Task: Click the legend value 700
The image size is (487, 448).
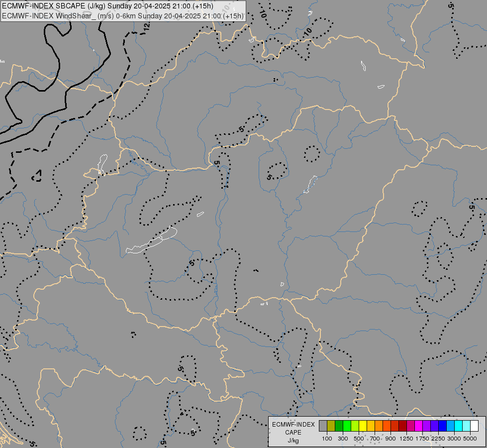Action: pyautogui.click(x=375, y=439)
